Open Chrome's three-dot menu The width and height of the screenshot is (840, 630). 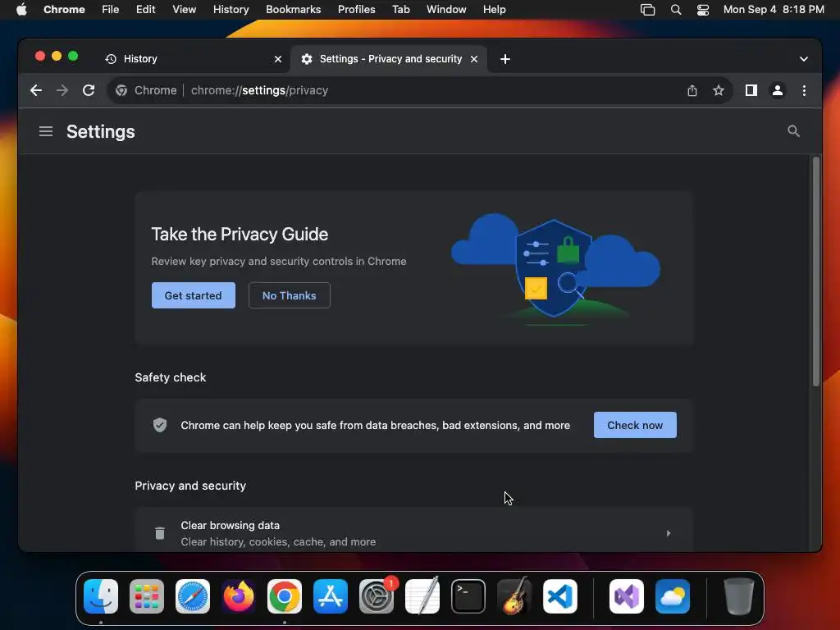[804, 90]
